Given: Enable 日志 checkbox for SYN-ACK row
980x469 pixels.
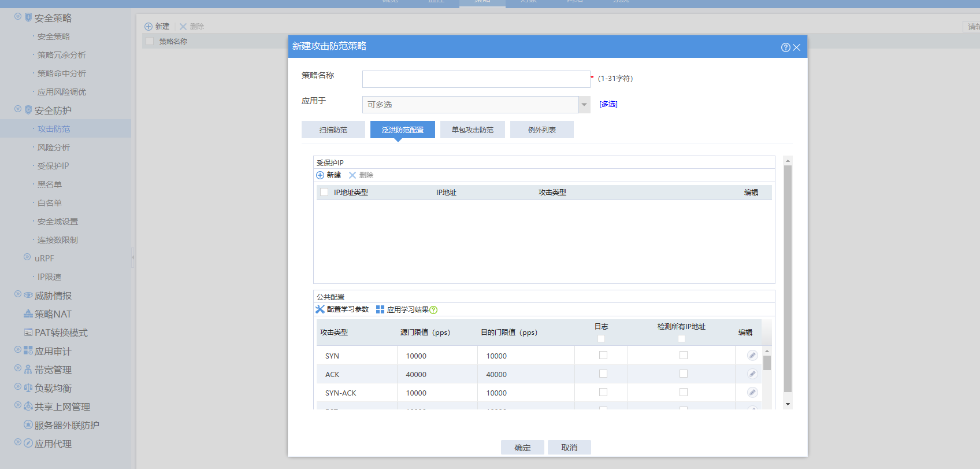Looking at the screenshot, I should [603, 392].
